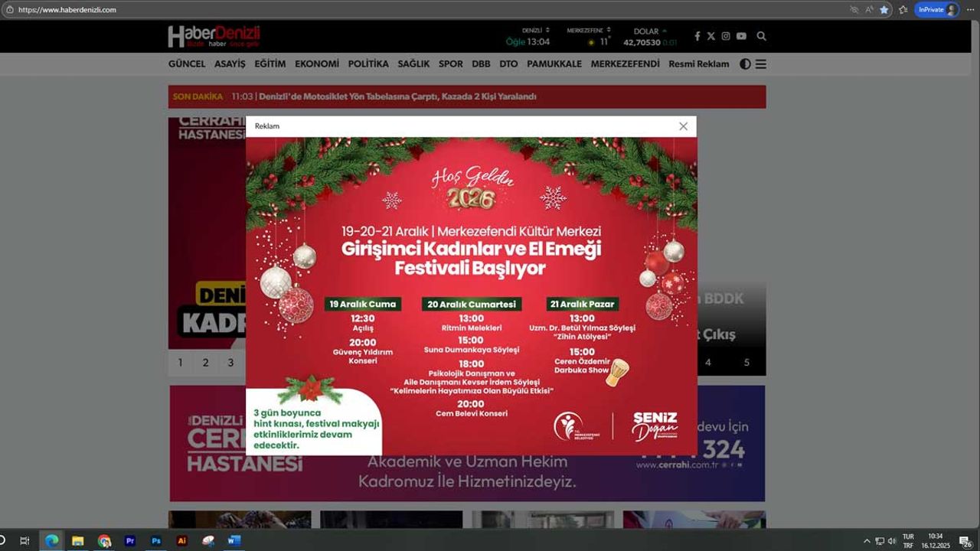This screenshot has height=551, width=980.
Task: Close the Reklam popup with the X
Action: pos(683,126)
